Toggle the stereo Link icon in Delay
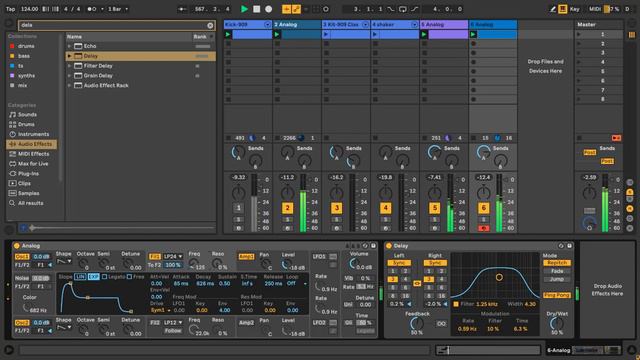Image resolution: width=640 pixels, height=360 pixels. (x=417, y=283)
